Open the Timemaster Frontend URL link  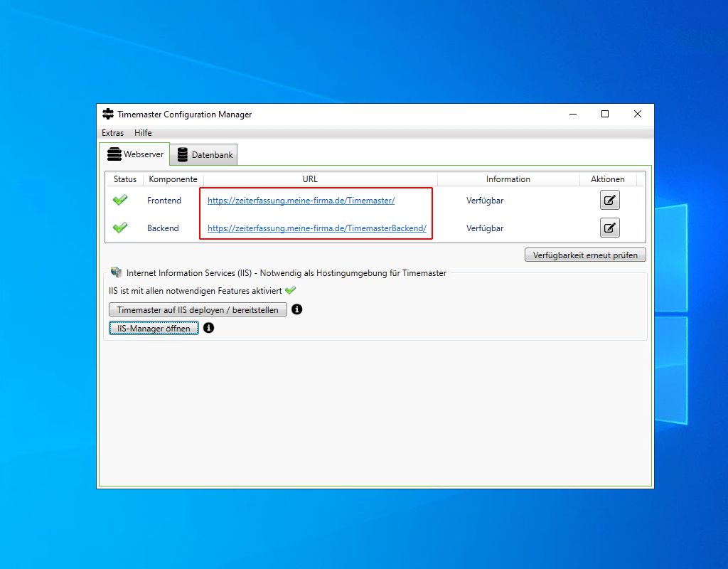(301, 200)
